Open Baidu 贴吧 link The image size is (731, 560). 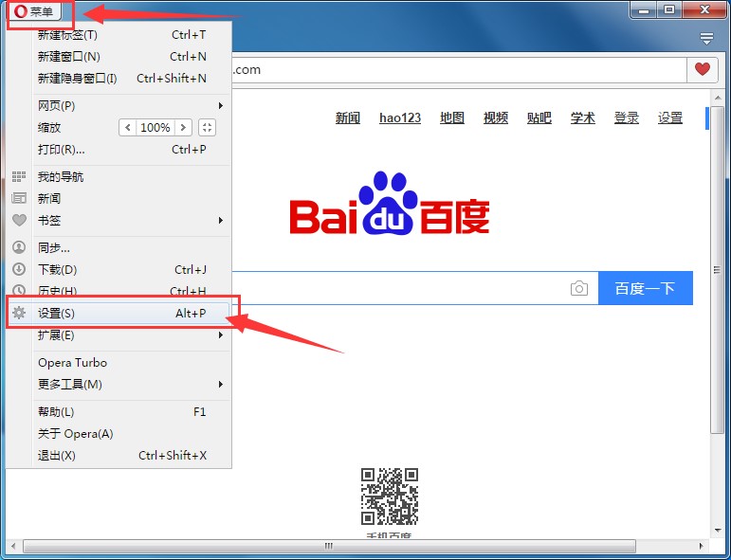(539, 117)
